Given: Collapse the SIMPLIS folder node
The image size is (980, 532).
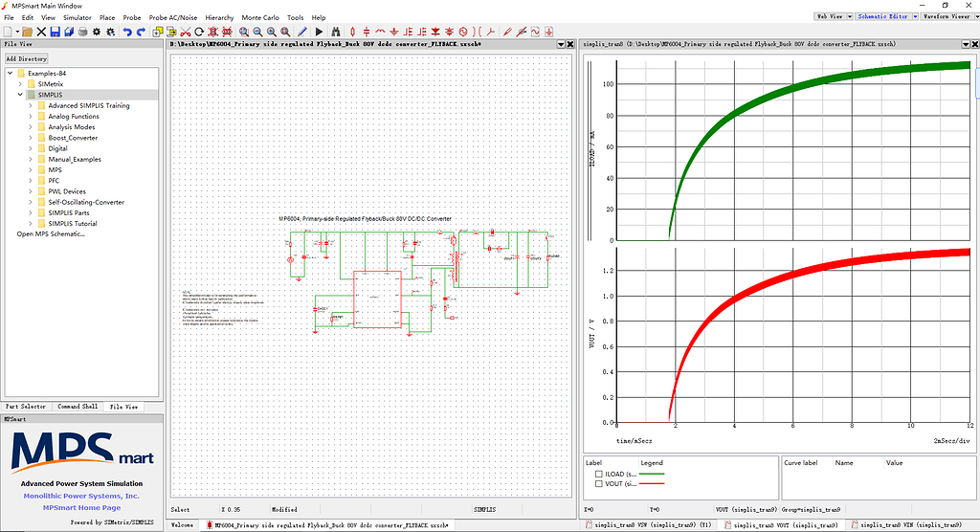Looking at the screenshot, I should tap(19, 95).
